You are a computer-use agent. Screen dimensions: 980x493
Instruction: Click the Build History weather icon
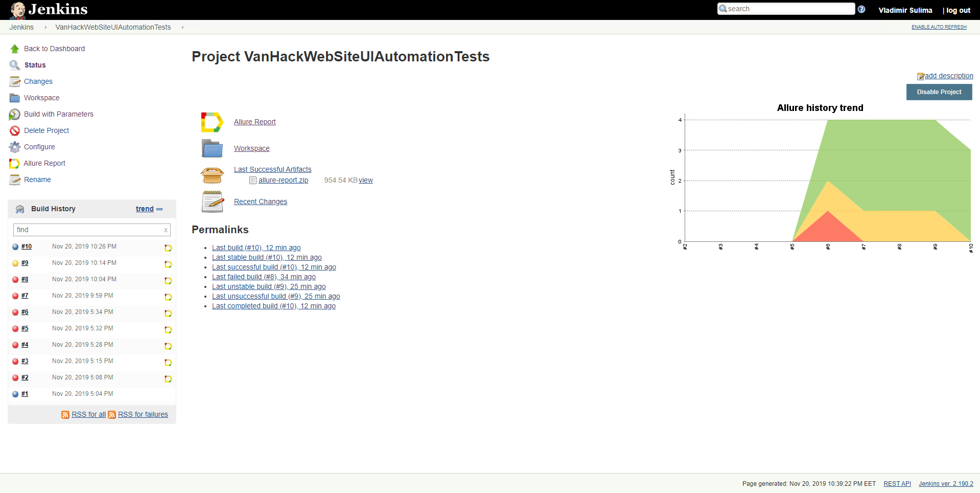click(x=20, y=209)
